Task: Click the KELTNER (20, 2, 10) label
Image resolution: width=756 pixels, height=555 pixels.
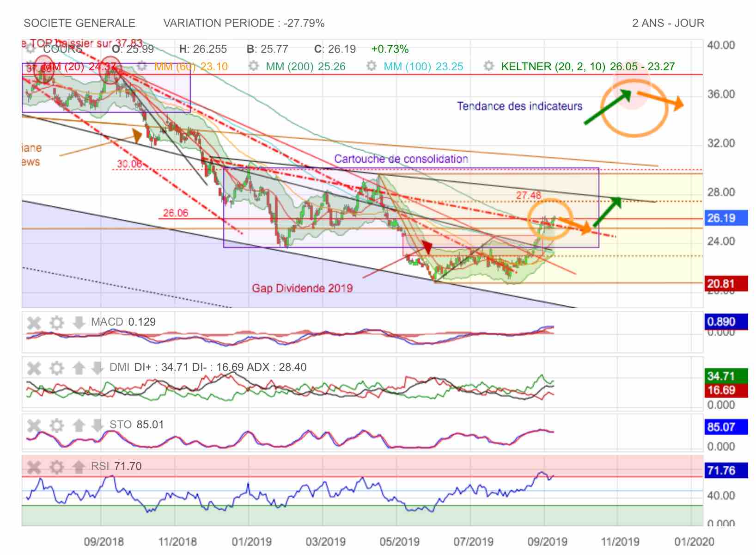Action: pyautogui.click(x=553, y=67)
